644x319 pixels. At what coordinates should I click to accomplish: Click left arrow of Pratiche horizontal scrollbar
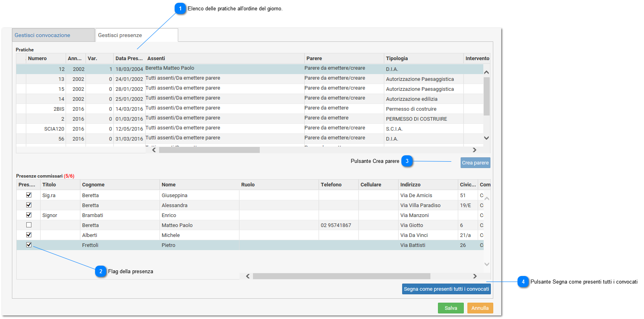(154, 150)
